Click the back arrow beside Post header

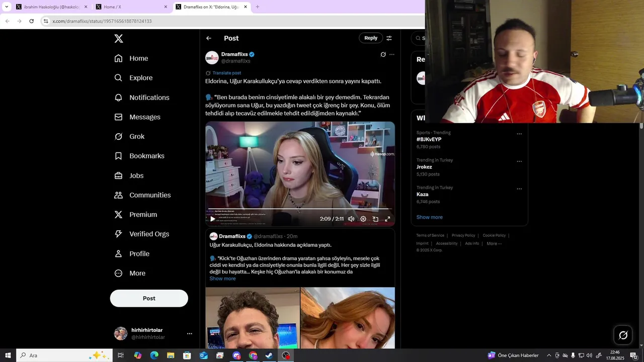click(x=209, y=38)
